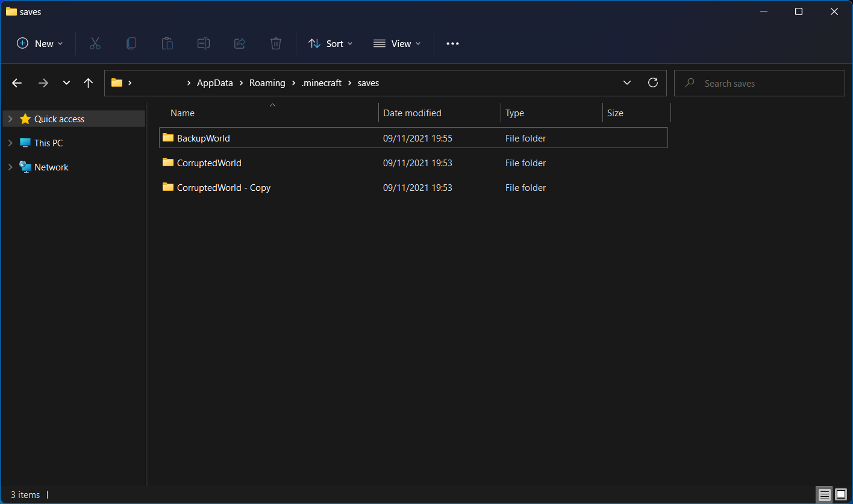Viewport: 853px width, 504px height.
Task: Click chevron after .minecraft in path
Action: click(x=349, y=83)
